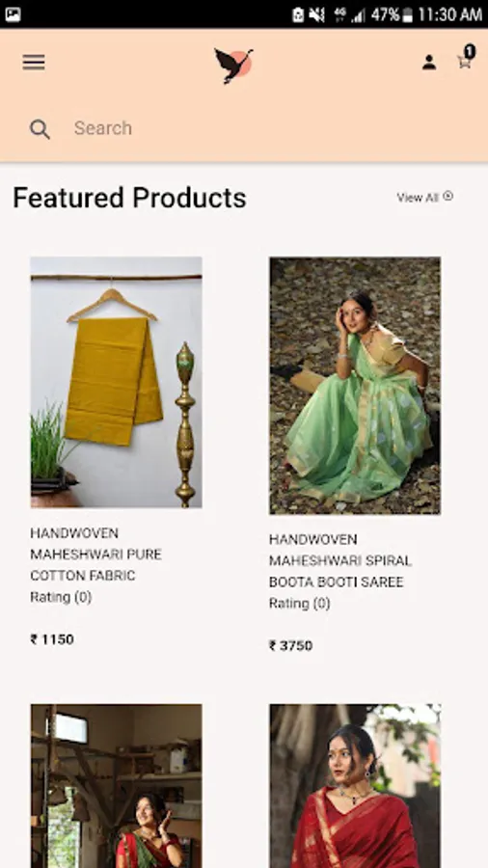Viewport: 488px width, 868px height.
Task: Tap the arrow icon beside View All
Action: 448,196
